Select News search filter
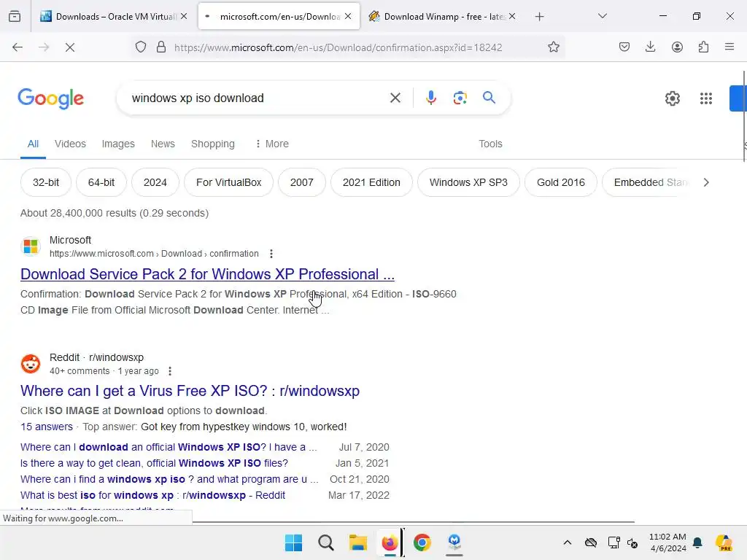747x560 pixels. click(x=163, y=144)
